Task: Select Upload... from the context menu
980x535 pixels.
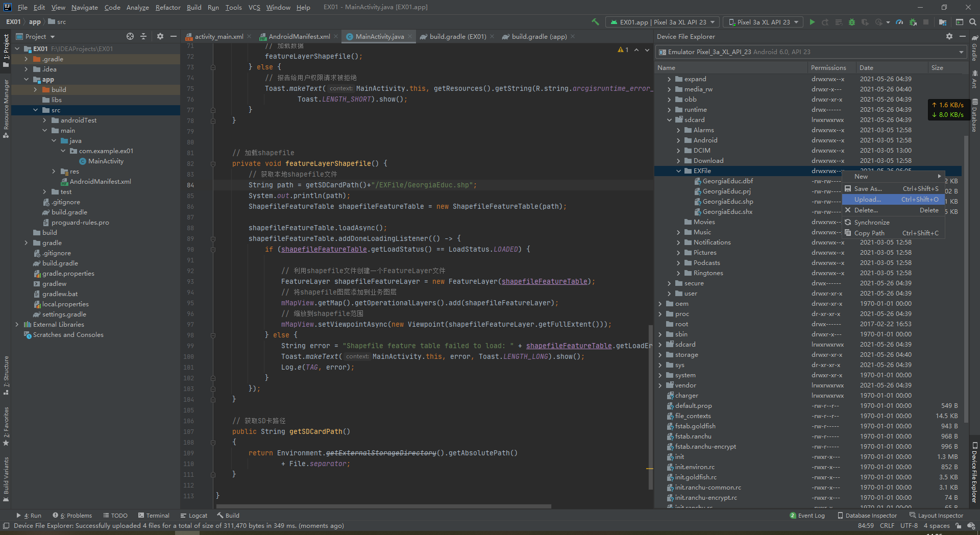Action: pyautogui.click(x=893, y=200)
